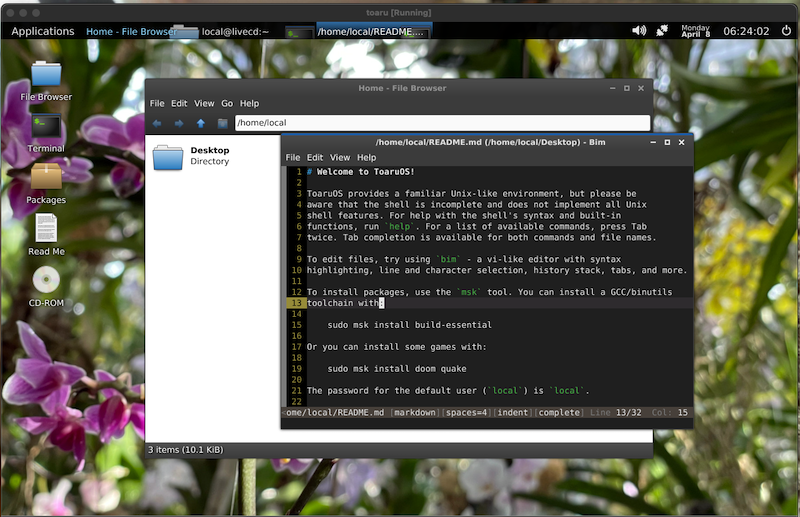Screen dimensions: 800x517
Task: Switch to Home - File Browser in taskbar
Action: (x=130, y=31)
